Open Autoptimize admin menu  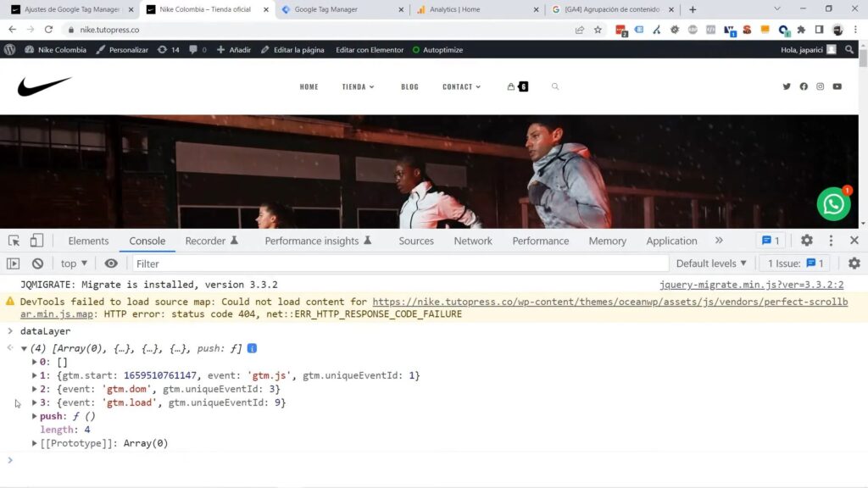coord(437,50)
